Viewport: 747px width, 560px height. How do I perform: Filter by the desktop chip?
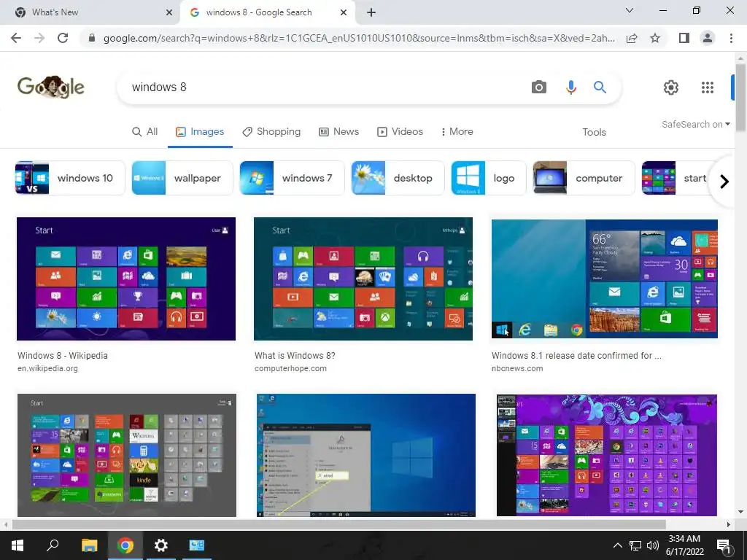tap(398, 178)
